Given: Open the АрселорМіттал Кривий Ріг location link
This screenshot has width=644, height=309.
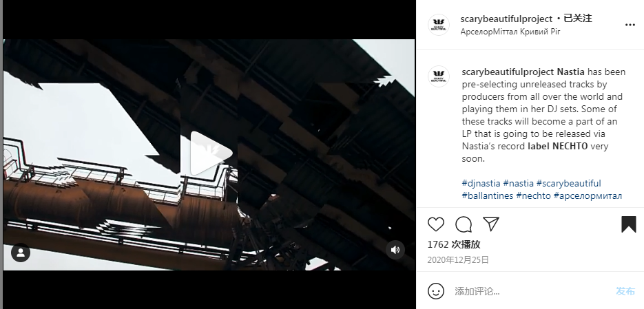Looking at the screenshot, I should pyautogui.click(x=510, y=32).
